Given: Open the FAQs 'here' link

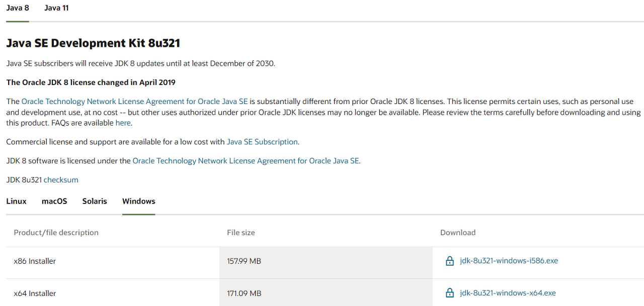Looking at the screenshot, I should pos(123,123).
